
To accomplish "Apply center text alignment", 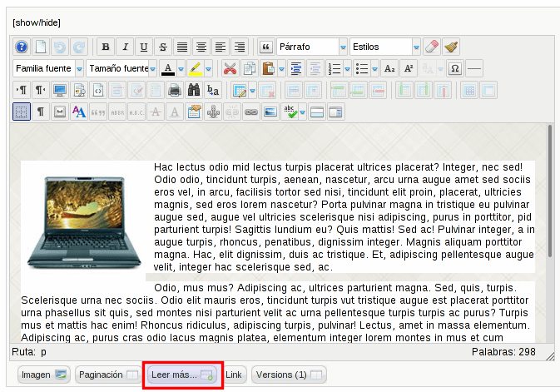I will coord(201,47).
